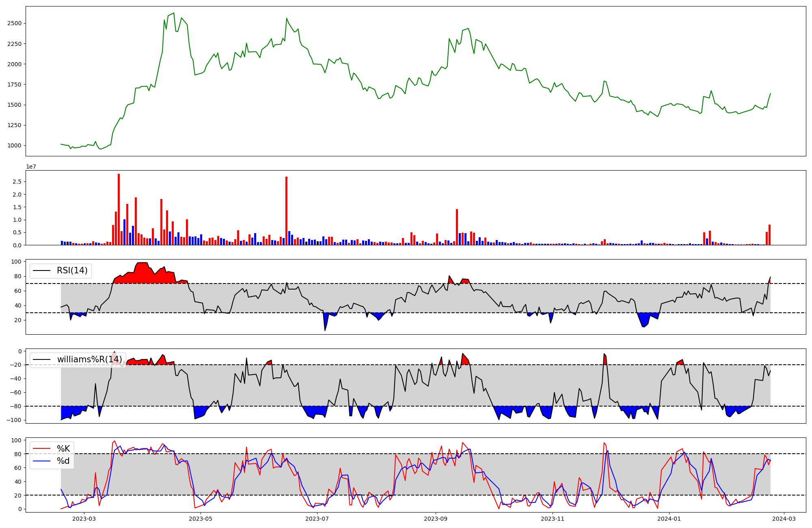
Task: Click the RSI(14) legend label
Action: (72, 270)
